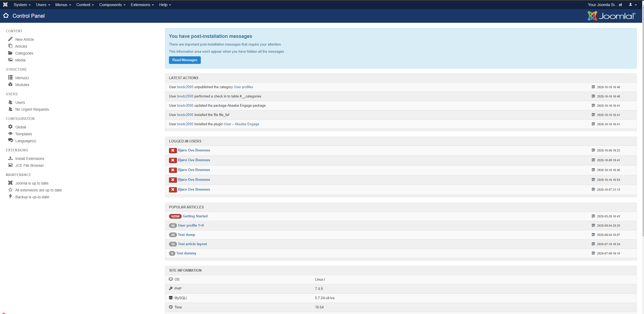Click the home icon beside Control Panel
This screenshot has width=644, height=314.
coord(6,16)
